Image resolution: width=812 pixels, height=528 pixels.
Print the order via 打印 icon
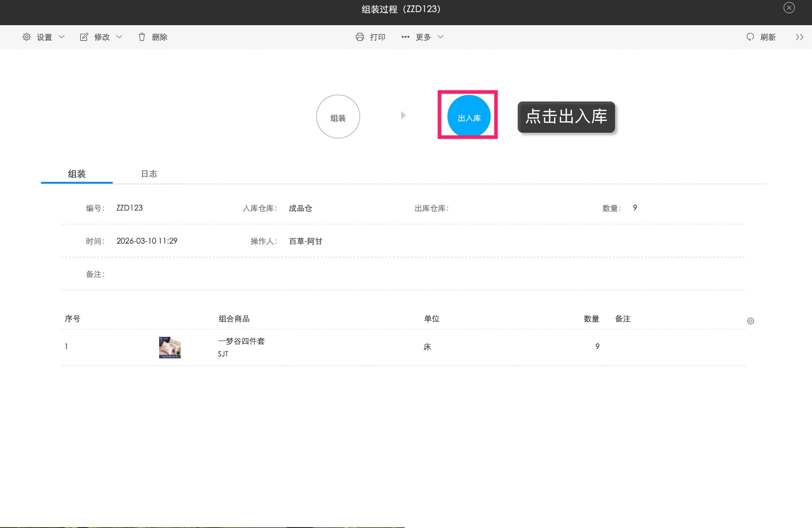point(360,37)
